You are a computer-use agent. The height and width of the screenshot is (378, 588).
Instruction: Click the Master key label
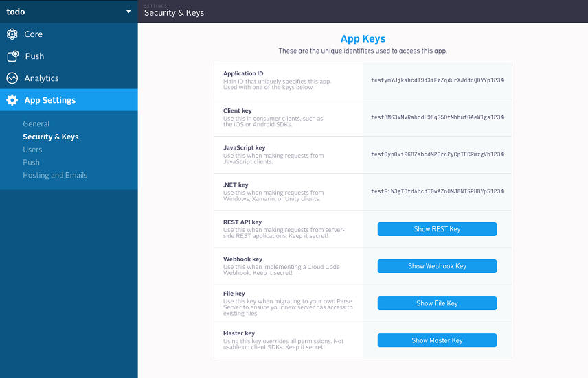click(239, 333)
